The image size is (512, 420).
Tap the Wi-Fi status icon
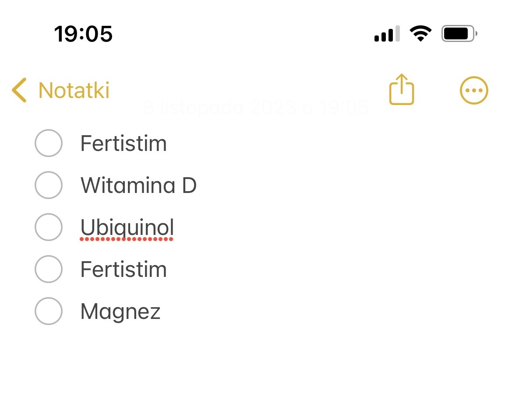[x=420, y=33]
